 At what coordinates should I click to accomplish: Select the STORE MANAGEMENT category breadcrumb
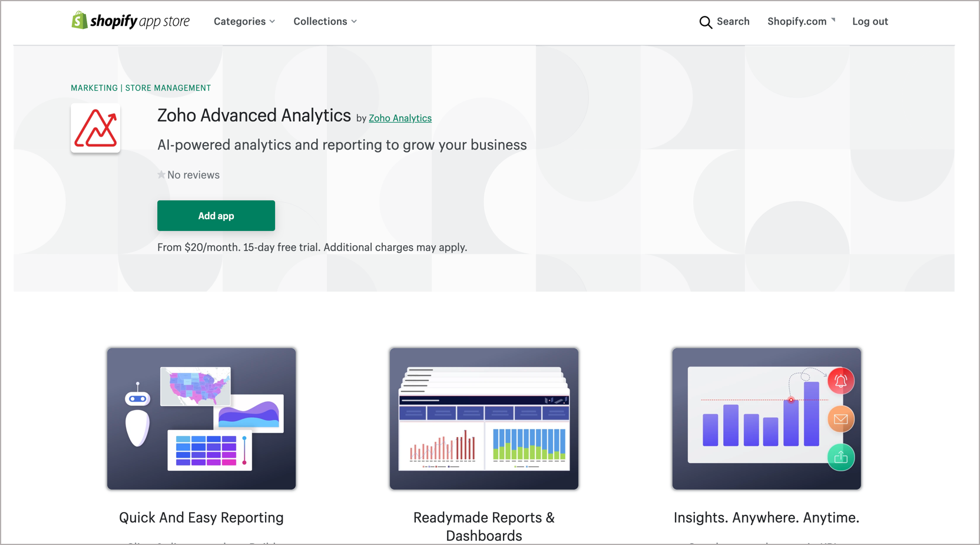(168, 88)
